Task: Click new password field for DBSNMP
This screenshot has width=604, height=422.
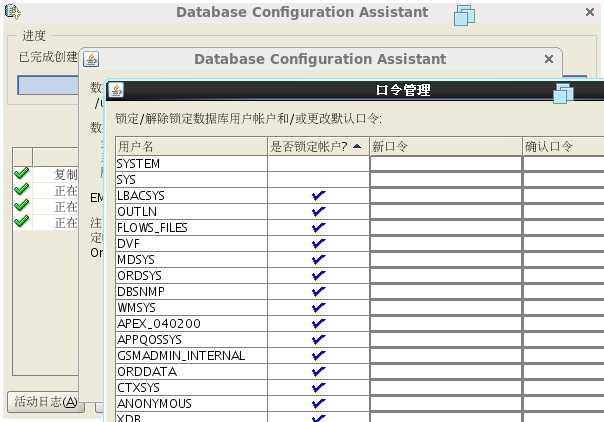Action: (x=446, y=291)
